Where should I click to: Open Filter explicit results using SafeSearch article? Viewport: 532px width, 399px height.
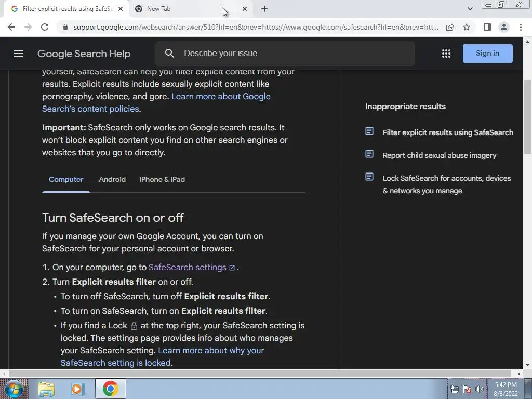pos(448,132)
